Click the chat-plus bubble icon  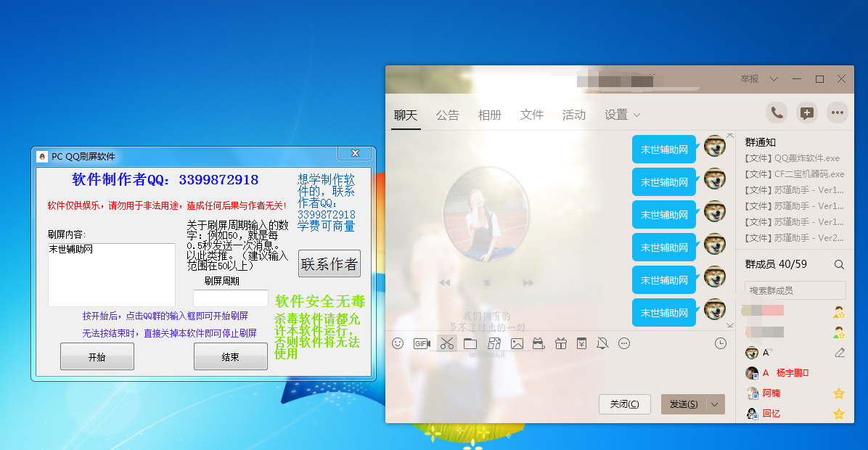(807, 113)
